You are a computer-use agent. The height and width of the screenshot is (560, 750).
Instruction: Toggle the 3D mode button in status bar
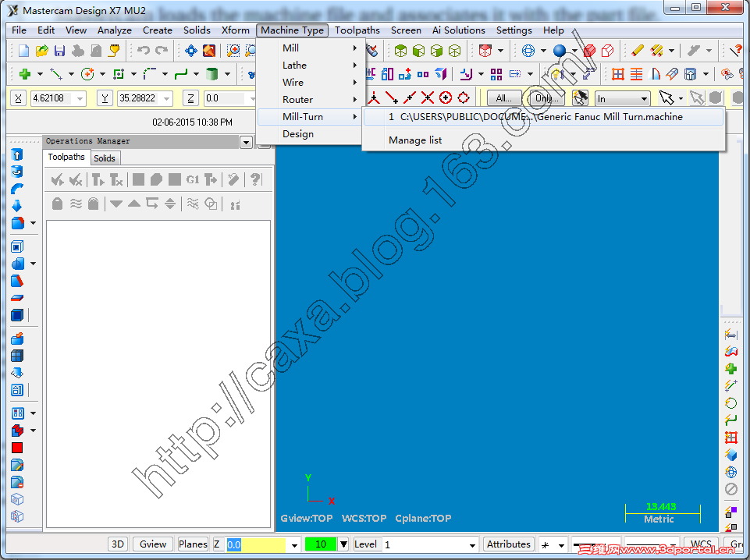pyautogui.click(x=118, y=544)
